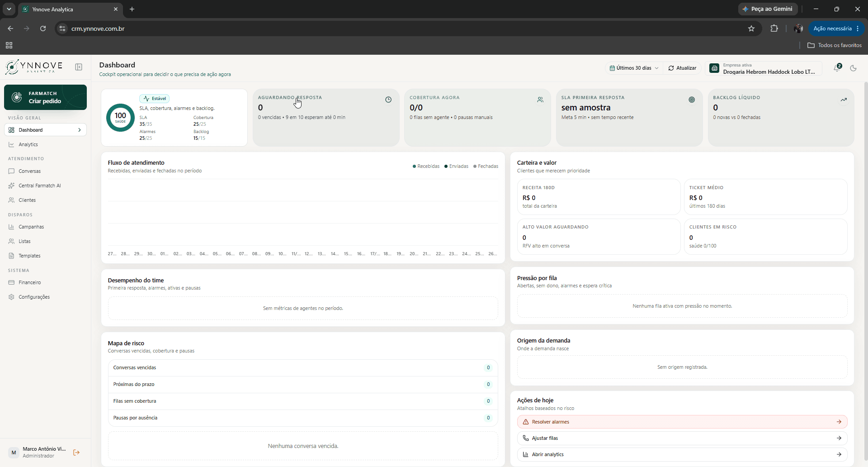Toggle dark mode moon icon

click(854, 68)
